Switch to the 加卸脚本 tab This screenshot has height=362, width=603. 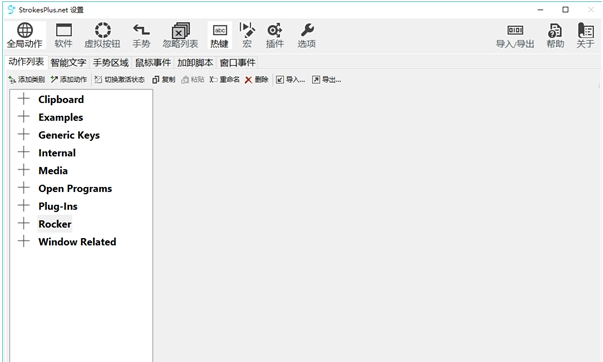pyautogui.click(x=195, y=62)
